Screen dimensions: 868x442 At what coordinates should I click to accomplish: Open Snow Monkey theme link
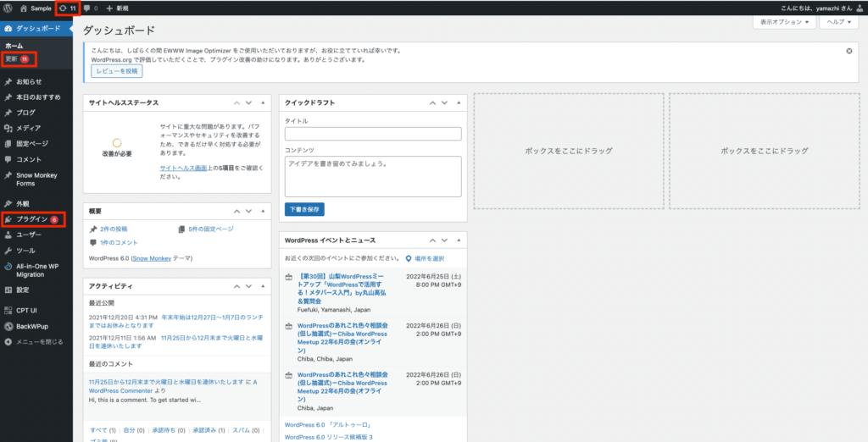pos(153,258)
